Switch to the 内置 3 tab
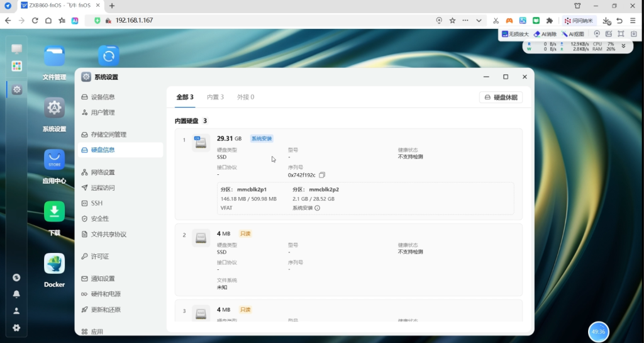Screen dimensions: 644x343 (x=215, y=98)
